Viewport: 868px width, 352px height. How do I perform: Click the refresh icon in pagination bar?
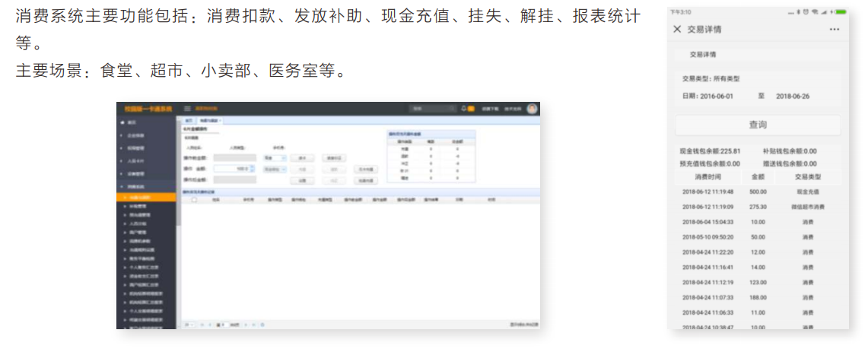[x=262, y=325]
